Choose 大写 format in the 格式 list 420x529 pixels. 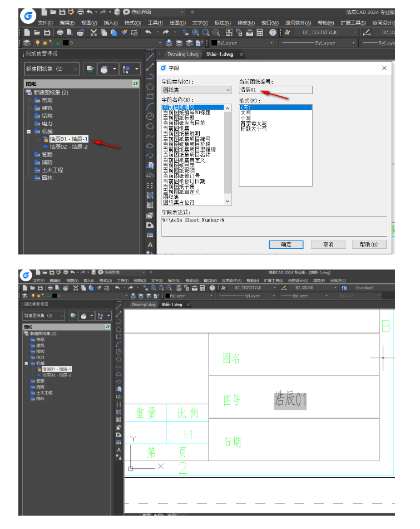click(245, 113)
